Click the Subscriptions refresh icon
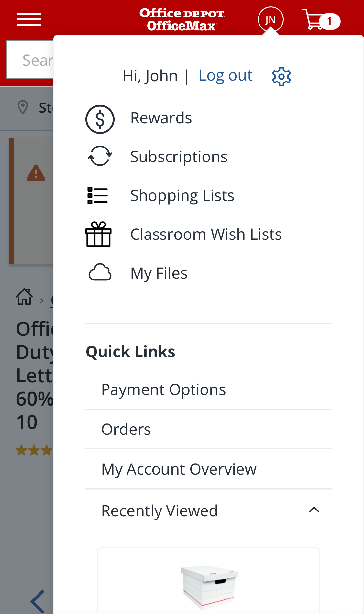This screenshot has width=364, height=614. point(100,156)
